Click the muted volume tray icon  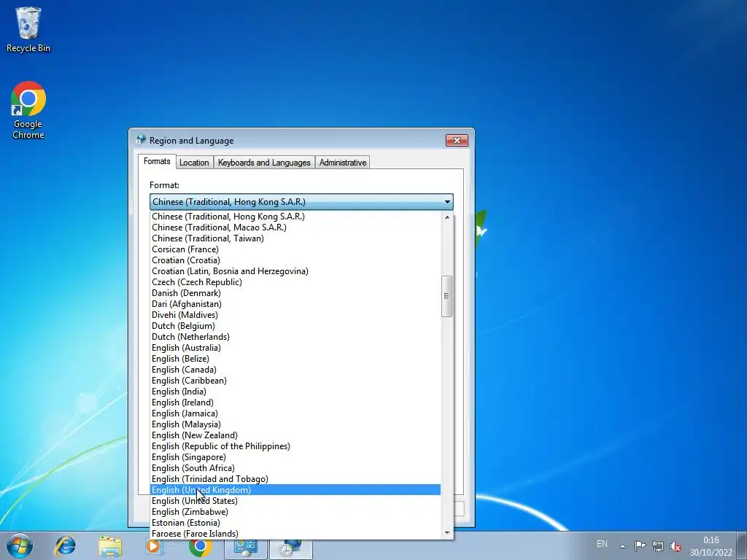click(x=675, y=545)
